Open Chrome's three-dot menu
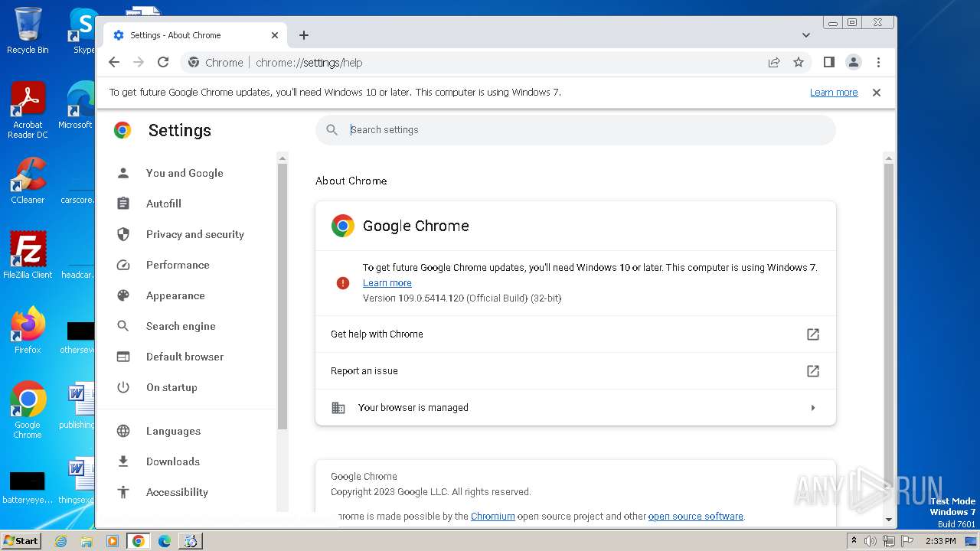 (878, 63)
